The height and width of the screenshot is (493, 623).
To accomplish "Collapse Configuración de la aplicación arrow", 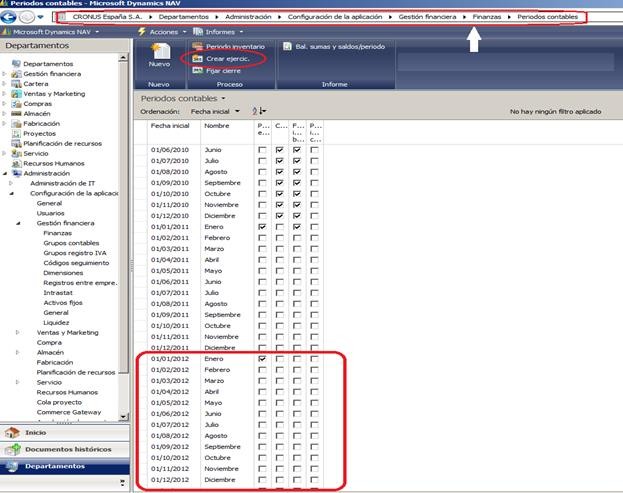I will click(12, 193).
